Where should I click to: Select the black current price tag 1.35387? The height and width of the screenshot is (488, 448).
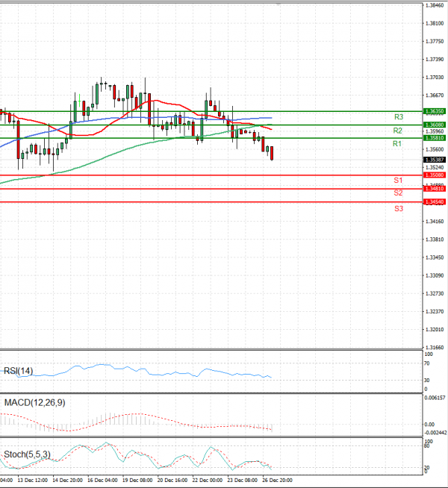(x=435, y=160)
